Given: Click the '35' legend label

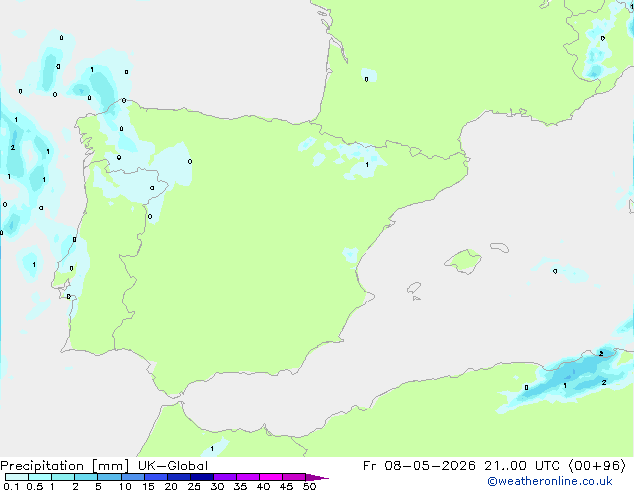Looking at the screenshot, I should [x=240, y=486].
